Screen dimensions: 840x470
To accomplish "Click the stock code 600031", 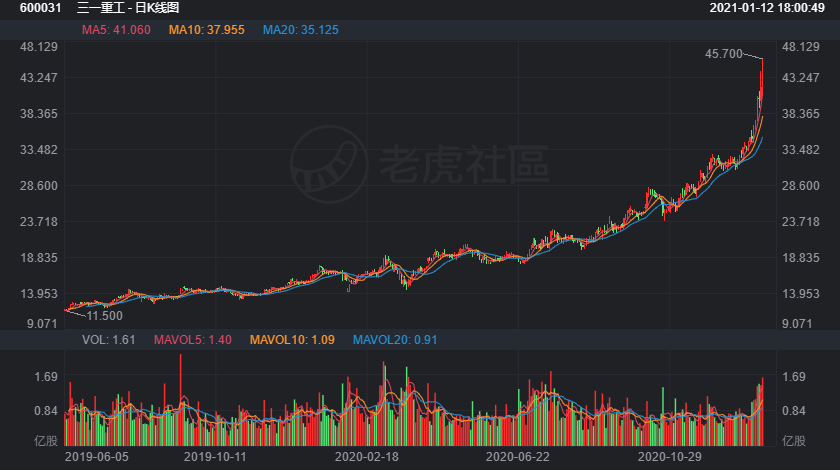I will [x=40, y=8].
